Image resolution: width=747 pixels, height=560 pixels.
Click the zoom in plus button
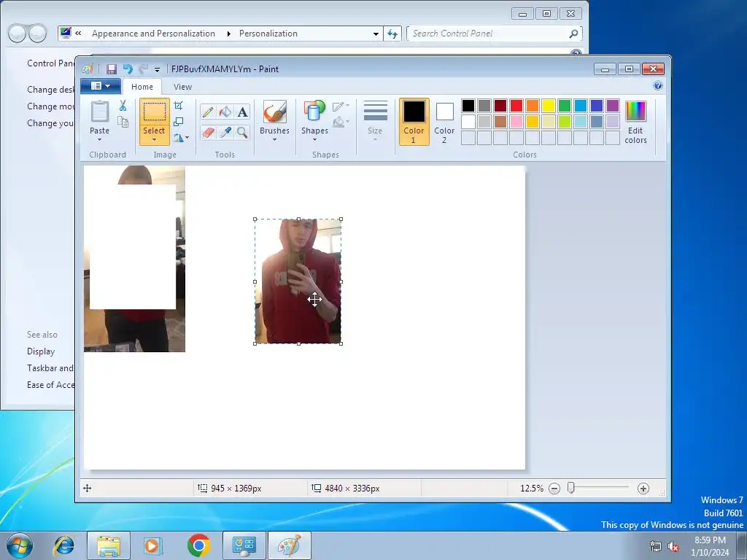tap(643, 488)
